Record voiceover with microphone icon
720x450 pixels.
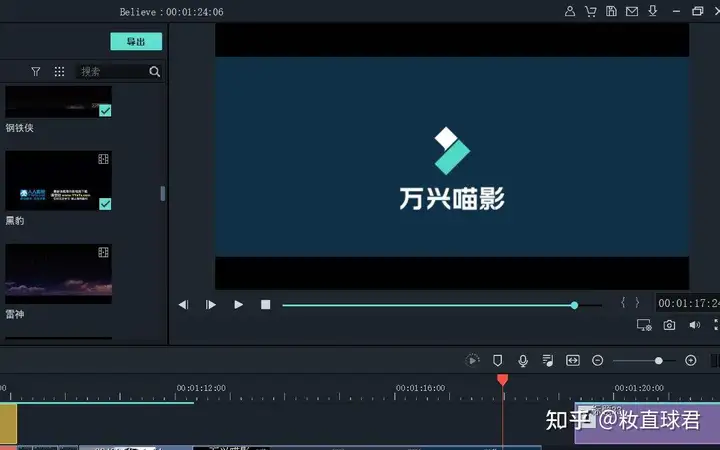[x=523, y=360]
